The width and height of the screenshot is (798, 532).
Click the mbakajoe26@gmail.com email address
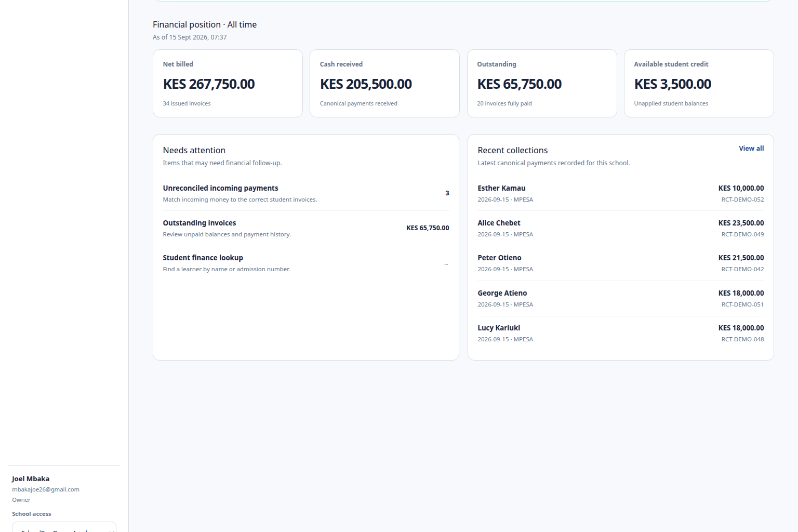(x=46, y=489)
